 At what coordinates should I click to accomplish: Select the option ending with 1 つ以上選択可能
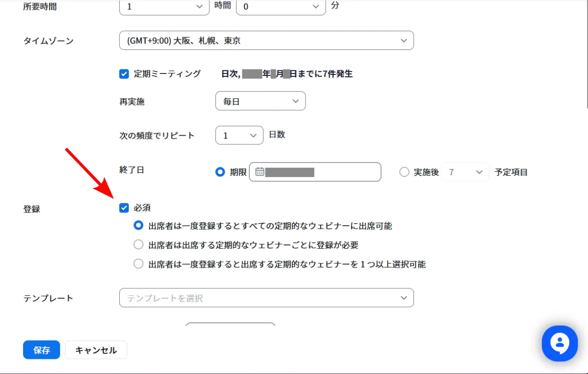point(138,264)
